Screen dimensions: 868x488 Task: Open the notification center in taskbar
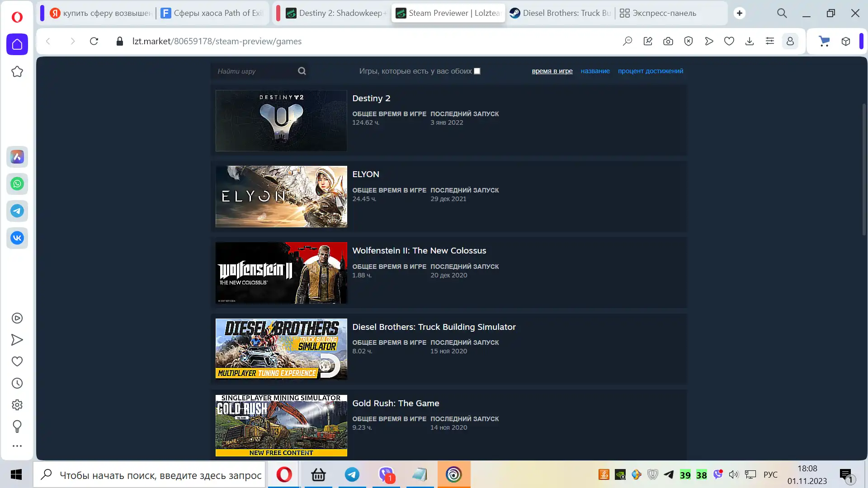click(847, 475)
